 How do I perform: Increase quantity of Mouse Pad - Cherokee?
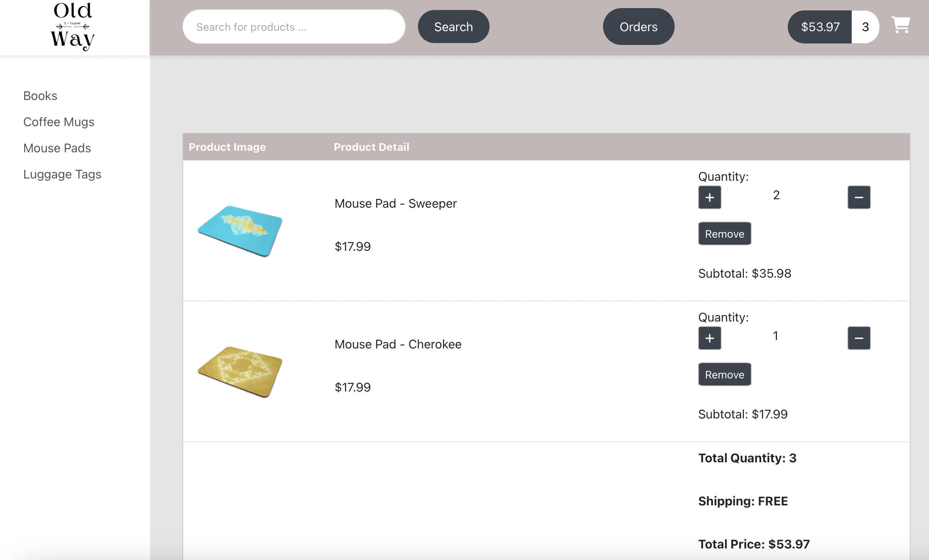(709, 338)
